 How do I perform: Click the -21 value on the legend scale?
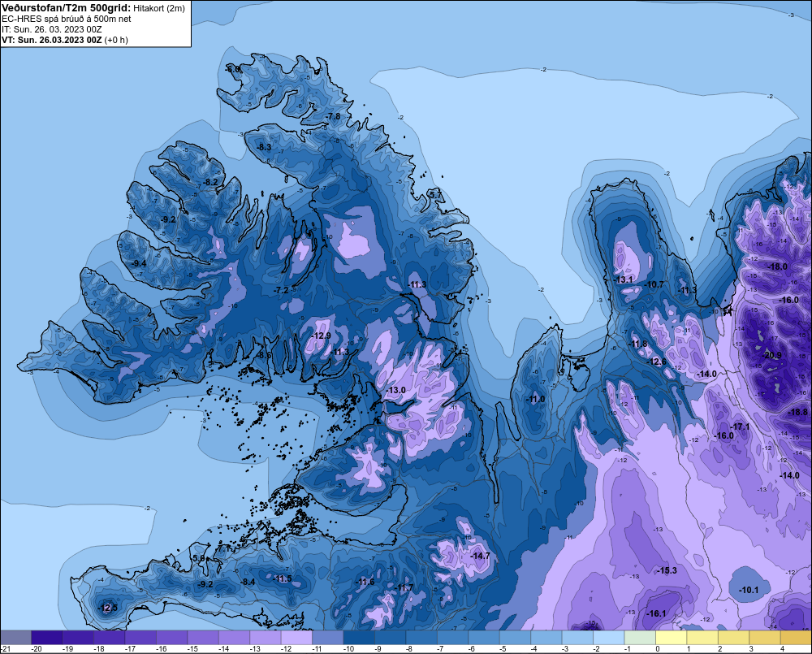pyautogui.click(x=6, y=649)
